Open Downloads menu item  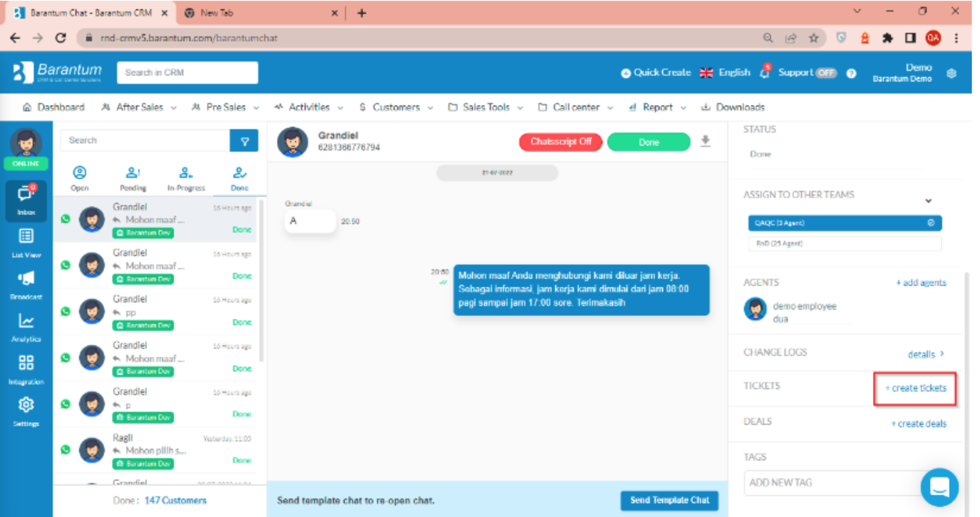(x=733, y=107)
